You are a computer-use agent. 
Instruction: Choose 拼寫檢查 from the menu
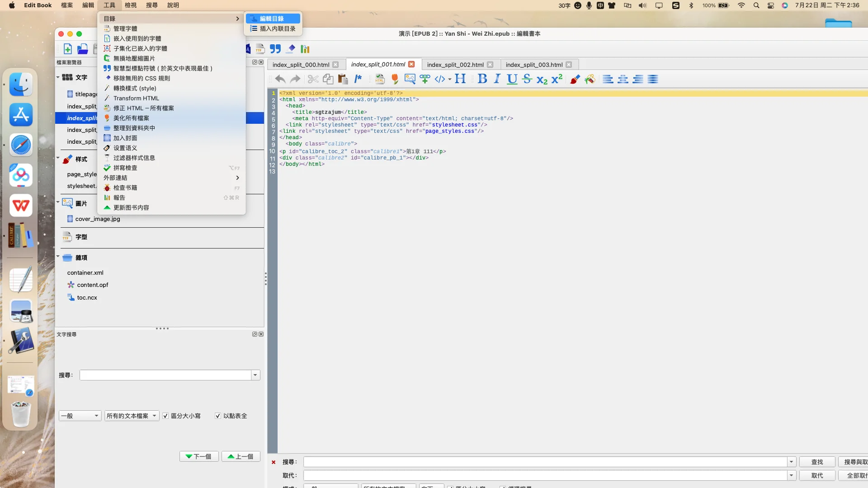click(x=172, y=168)
